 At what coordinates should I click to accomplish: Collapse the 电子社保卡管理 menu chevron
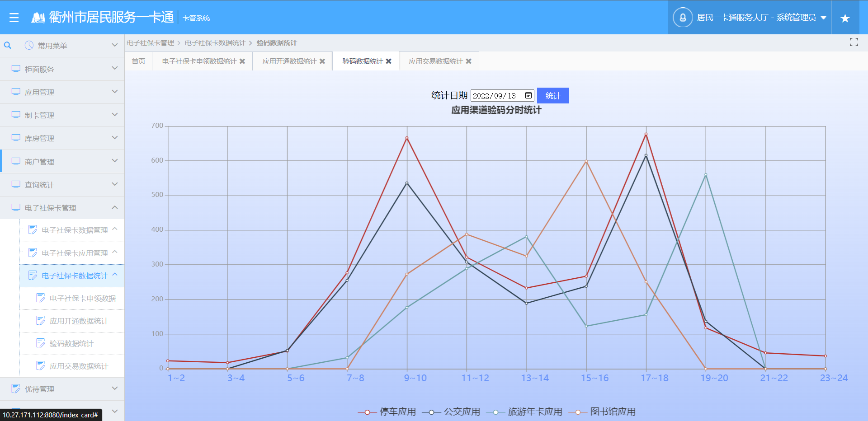point(115,207)
